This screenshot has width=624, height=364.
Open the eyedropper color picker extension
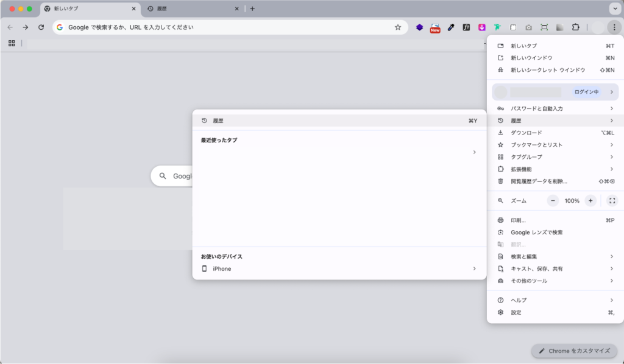coord(451,27)
